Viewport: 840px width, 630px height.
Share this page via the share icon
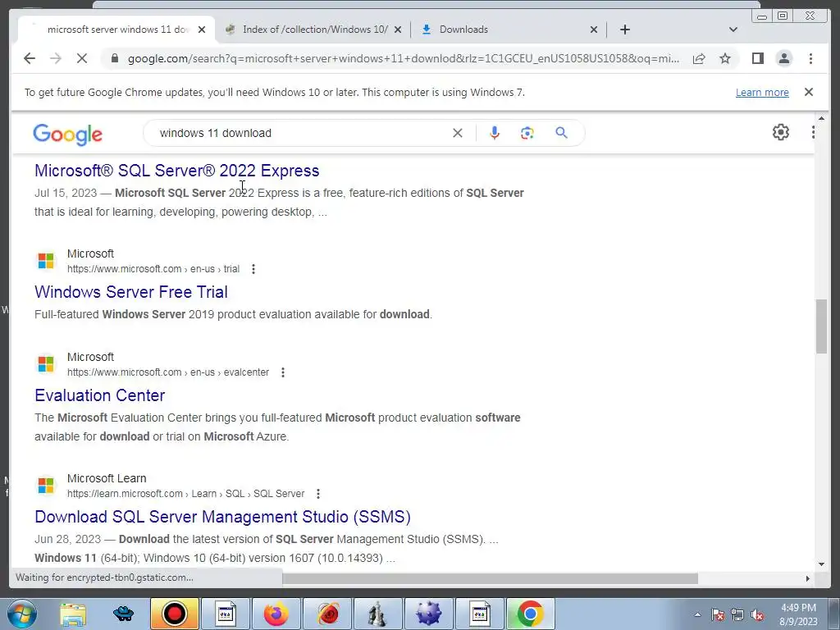click(x=699, y=58)
